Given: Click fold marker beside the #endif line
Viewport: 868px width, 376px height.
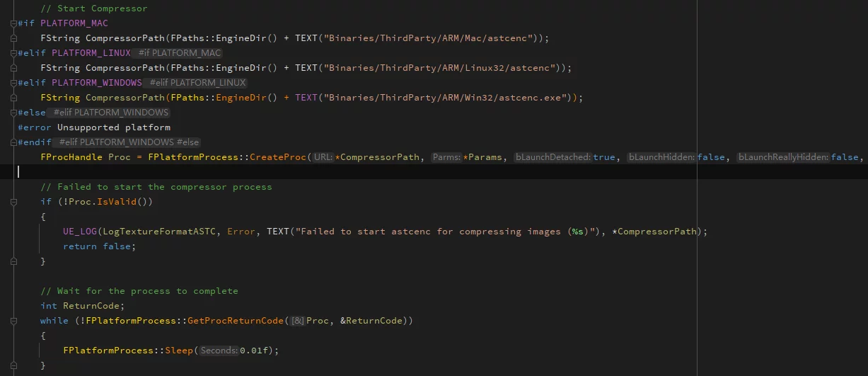Looking at the screenshot, I should [13, 142].
